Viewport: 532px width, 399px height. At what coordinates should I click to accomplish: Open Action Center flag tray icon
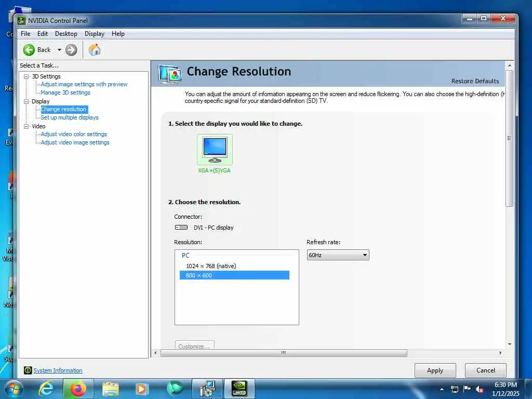point(467,389)
